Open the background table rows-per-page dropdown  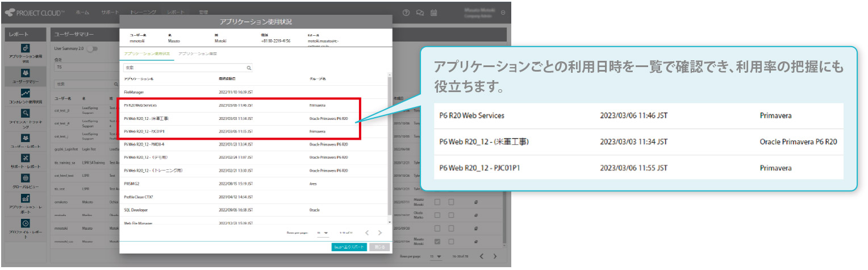pyautogui.click(x=436, y=257)
